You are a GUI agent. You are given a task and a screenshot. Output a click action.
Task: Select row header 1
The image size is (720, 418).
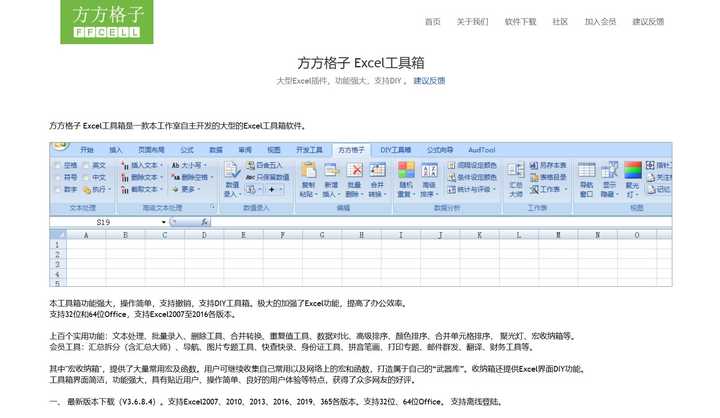pos(58,245)
